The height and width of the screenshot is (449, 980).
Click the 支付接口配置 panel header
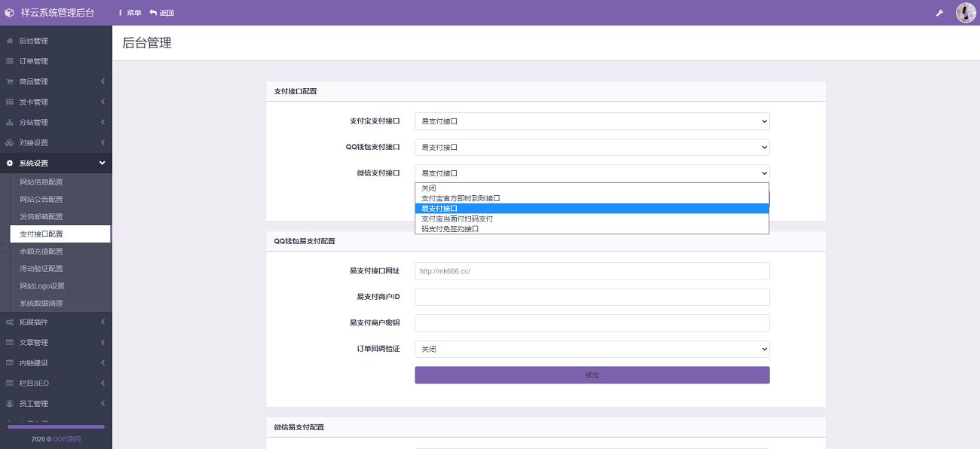click(x=546, y=91)
